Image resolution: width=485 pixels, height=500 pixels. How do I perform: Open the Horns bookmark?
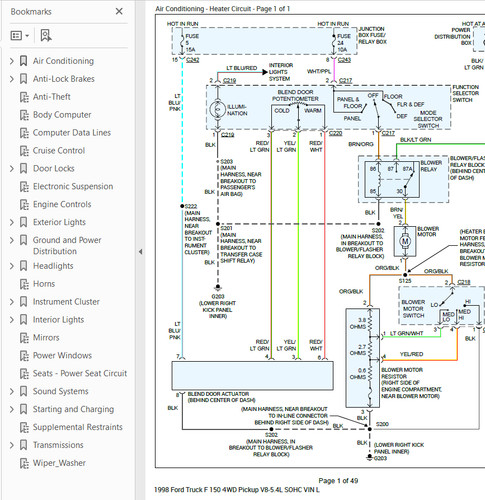pos(44,284)
